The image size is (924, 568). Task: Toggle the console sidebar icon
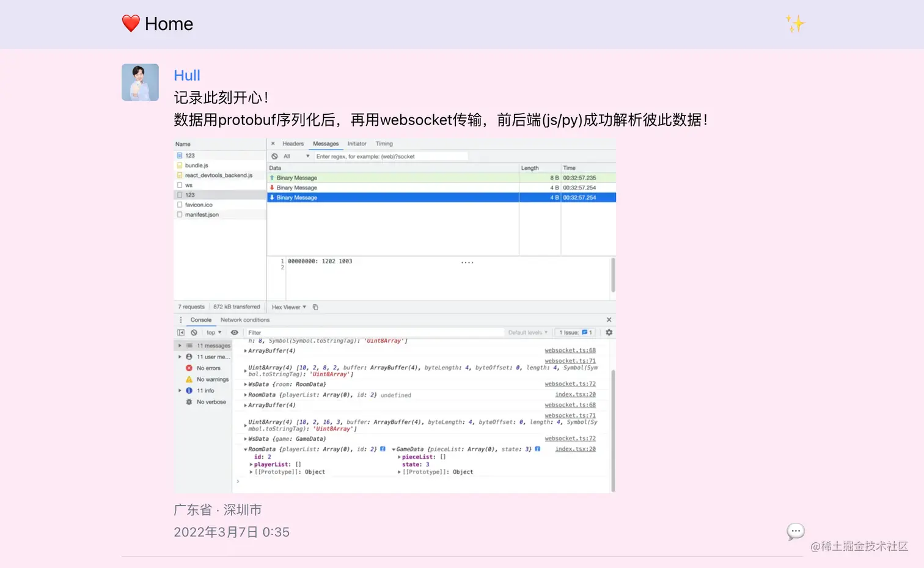[x=181, y=333]
